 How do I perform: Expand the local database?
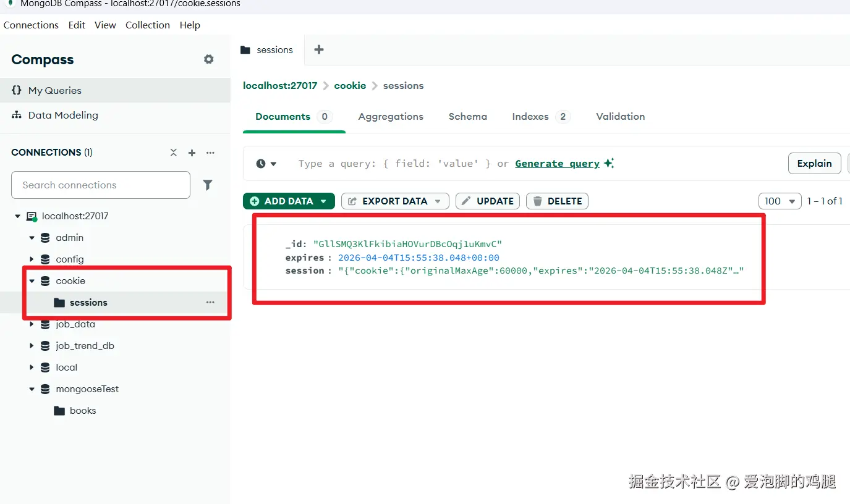[x=32, y=367]
